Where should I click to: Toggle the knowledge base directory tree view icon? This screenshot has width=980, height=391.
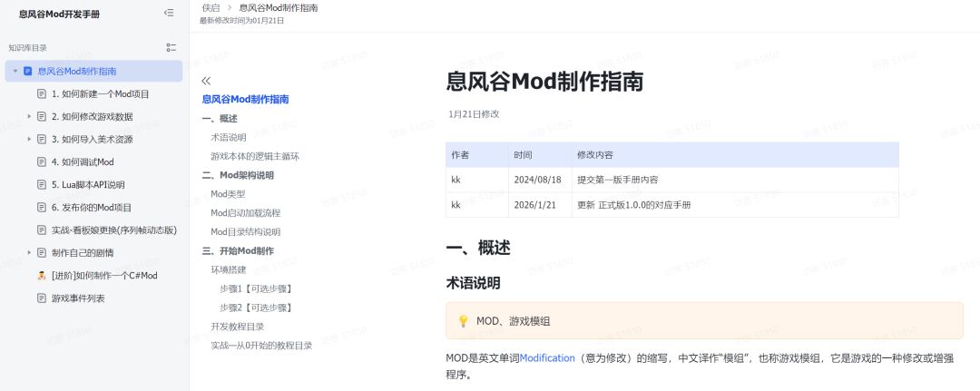tap(171, 47)
